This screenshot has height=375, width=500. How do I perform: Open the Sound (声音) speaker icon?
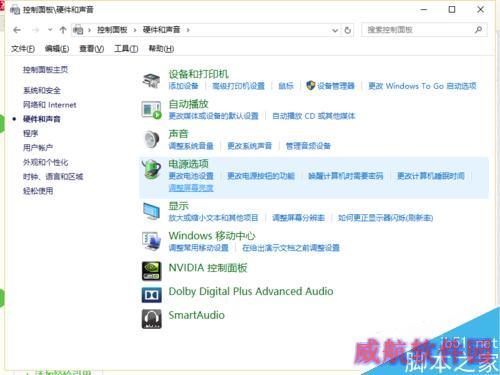pos(151,139)
